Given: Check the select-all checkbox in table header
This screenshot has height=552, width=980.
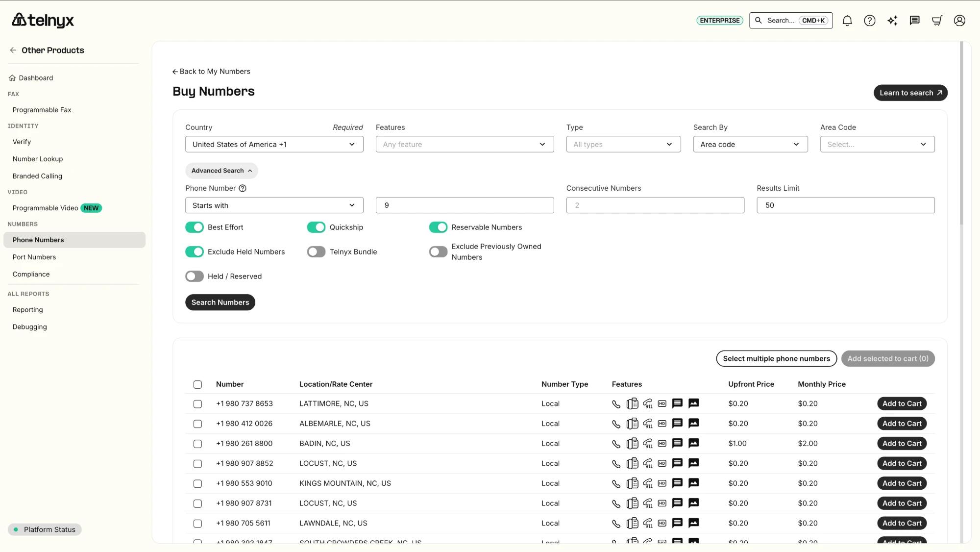Looking at the screenshot, I should pos(197,385).
